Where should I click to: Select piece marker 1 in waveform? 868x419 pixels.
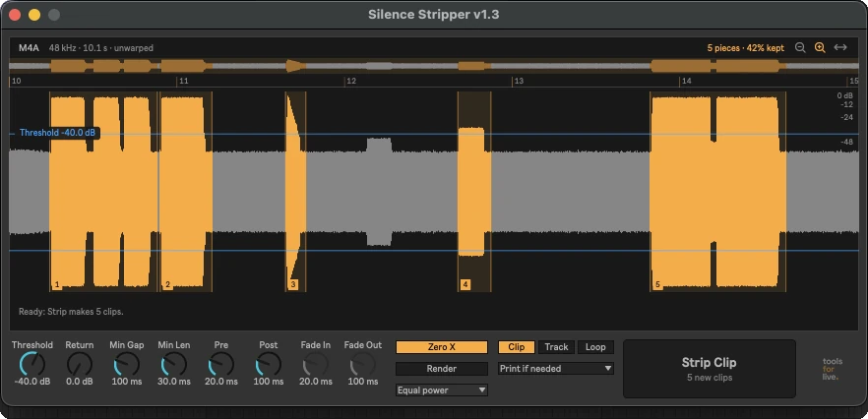point(57,285)
